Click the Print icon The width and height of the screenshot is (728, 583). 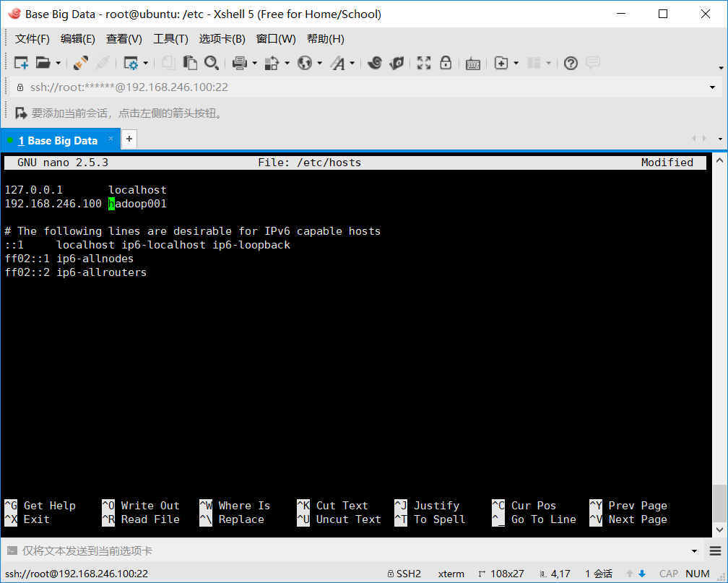[240, 63]
